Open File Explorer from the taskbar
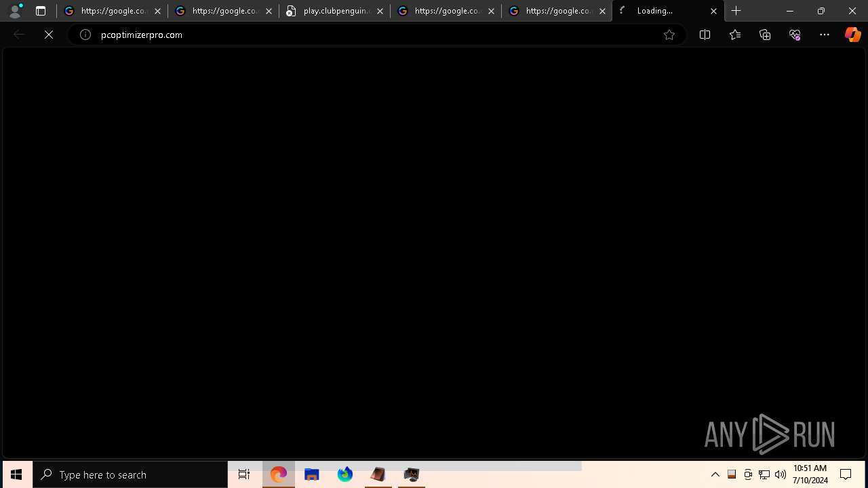The width and height of the screenshot is (868, 488). 311,474
